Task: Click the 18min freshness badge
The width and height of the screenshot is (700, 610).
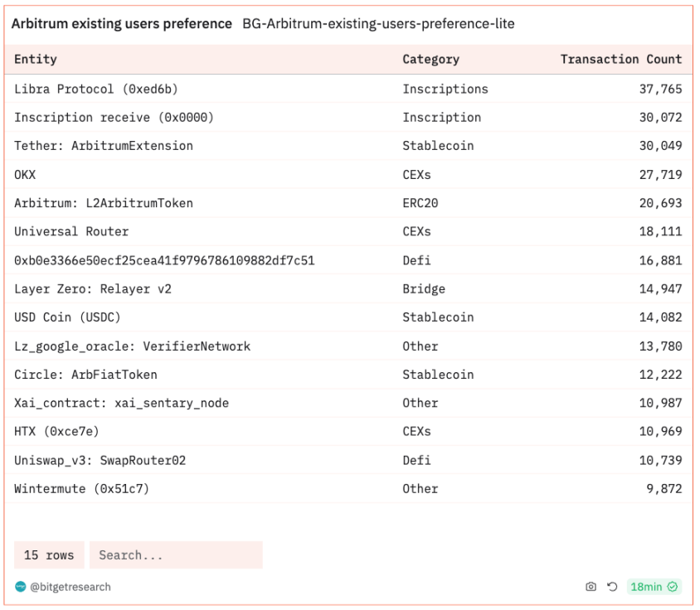Action: point(647,587)
